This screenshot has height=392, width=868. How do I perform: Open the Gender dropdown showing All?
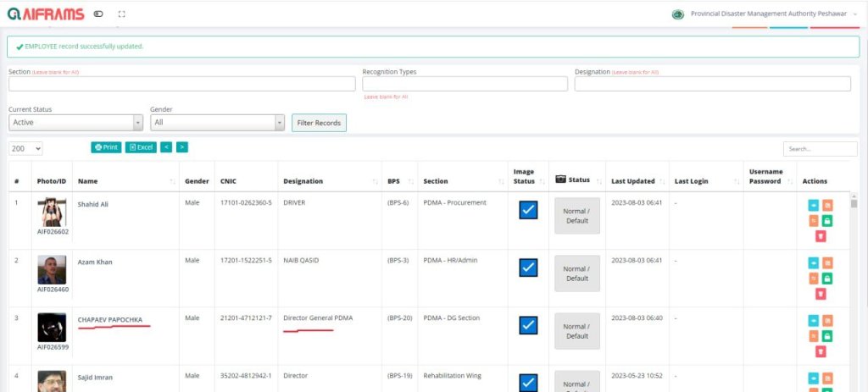coord(217,123)
